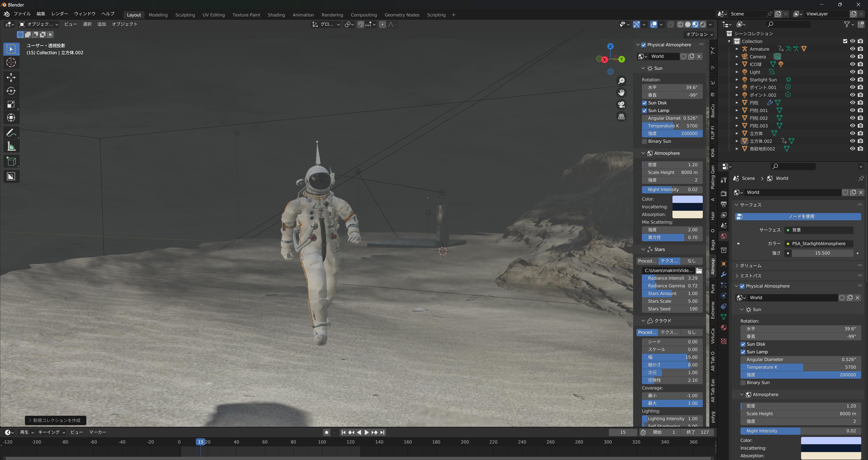Select the 3D cursor tool
This screenshot has width=868, height=460.
11,63
